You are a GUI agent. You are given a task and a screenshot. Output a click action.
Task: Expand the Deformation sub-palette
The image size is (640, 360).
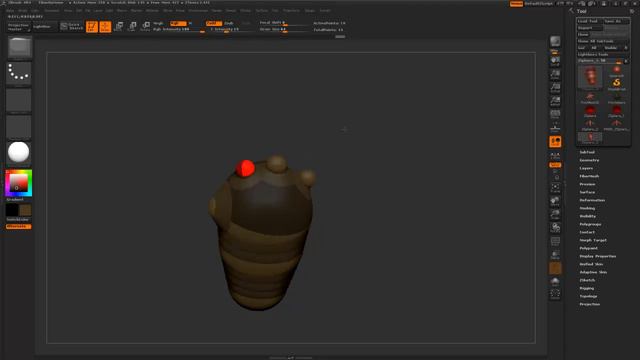click(592, 200)
